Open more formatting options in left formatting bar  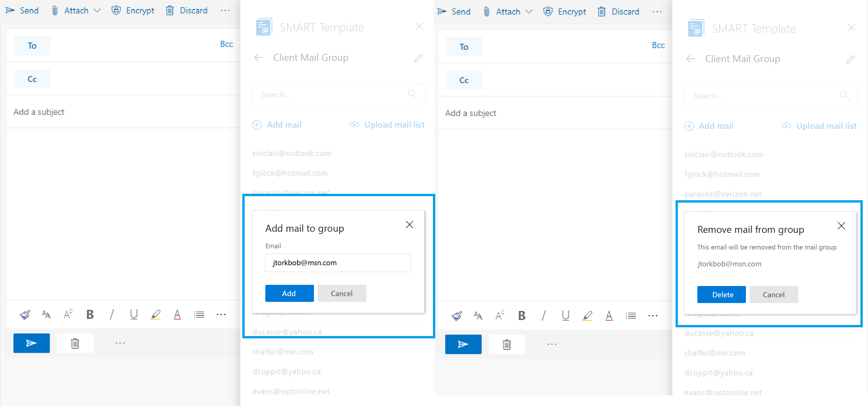pos(221,314)
